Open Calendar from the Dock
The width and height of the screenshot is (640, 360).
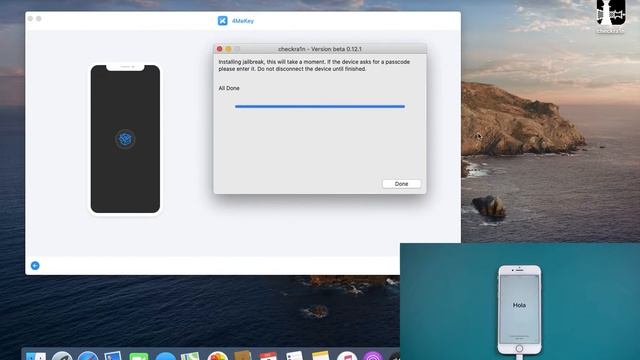[268, 356]
